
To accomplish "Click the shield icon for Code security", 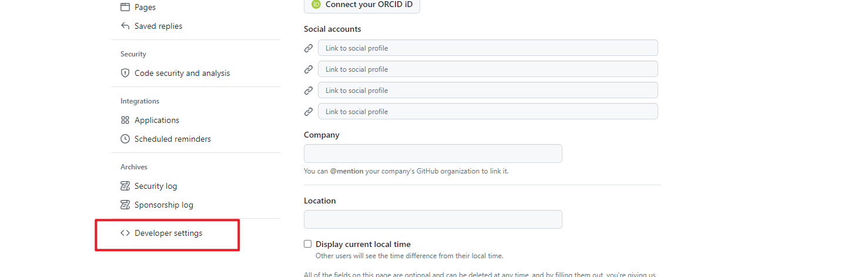I will coord(125,73).
